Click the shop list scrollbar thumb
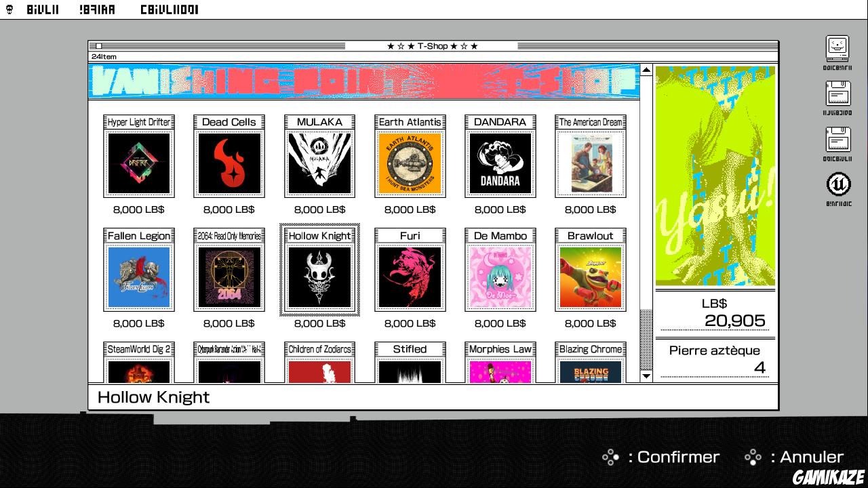The height and width of the screenshot is (488, 868). pyautogui.click(x=646, y=339)
